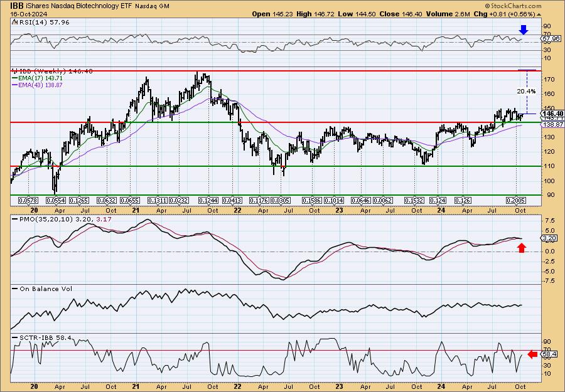Click the 0.1532 cycle value box

click(414, 200)
